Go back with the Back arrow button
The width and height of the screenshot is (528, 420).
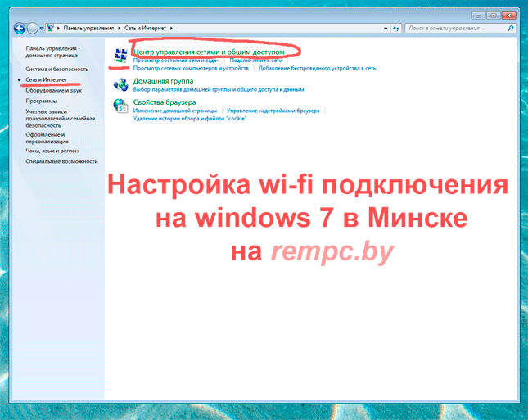click(20, 29)
